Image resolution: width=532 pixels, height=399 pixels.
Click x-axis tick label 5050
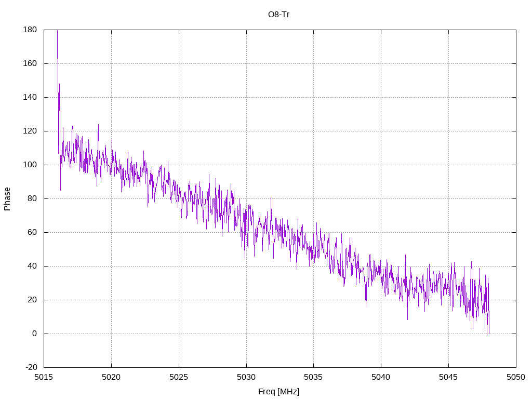click(x=516, y=377)
